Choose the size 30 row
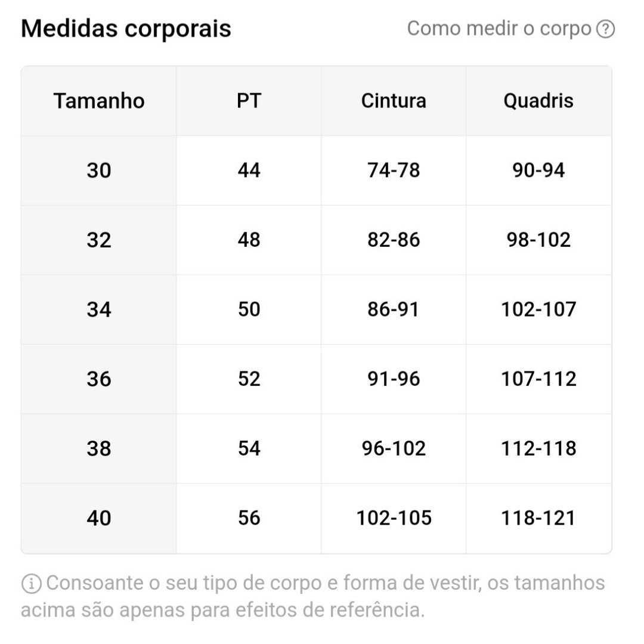 pyautogui.click(x=316, y=171)
